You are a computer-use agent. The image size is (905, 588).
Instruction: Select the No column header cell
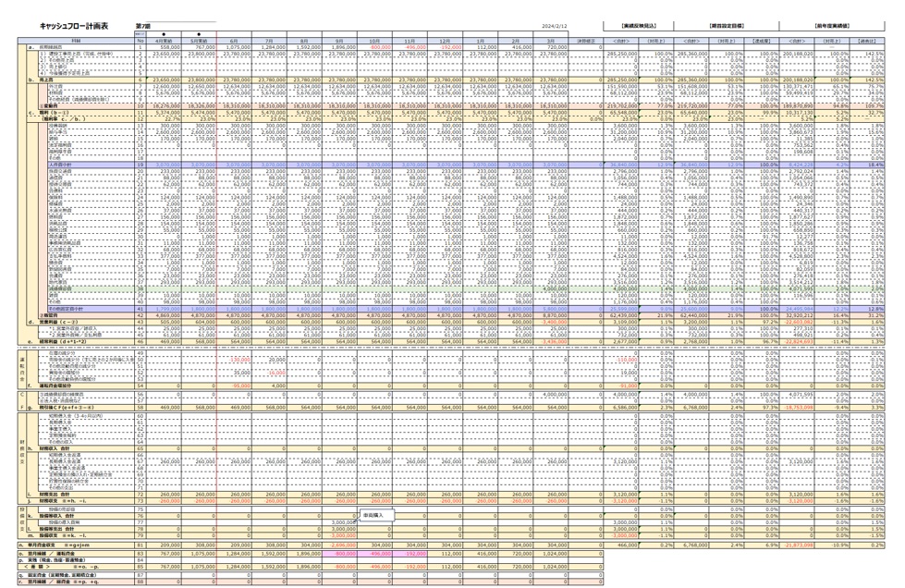[141, 41]
